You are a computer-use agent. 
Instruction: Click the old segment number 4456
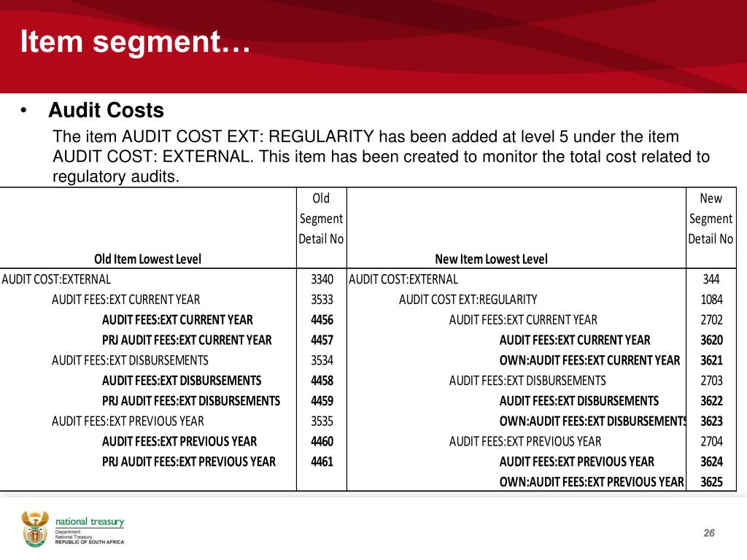coord(322,320)
